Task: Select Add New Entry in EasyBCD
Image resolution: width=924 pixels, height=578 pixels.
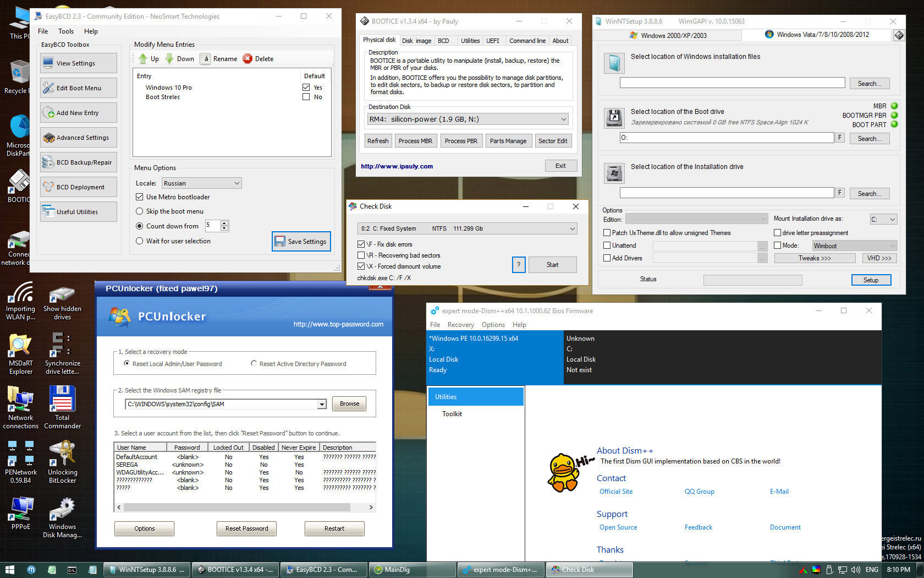Action: pyautogui.click(x=78, y=113)
